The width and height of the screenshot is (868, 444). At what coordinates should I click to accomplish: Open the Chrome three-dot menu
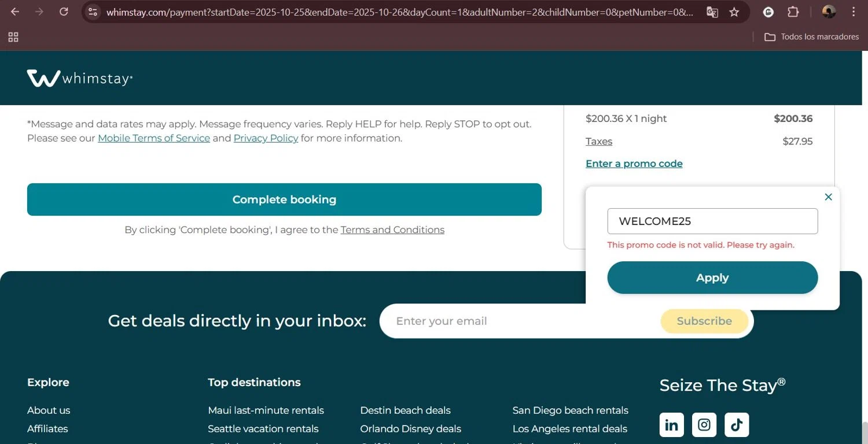[x=854, y=12]
